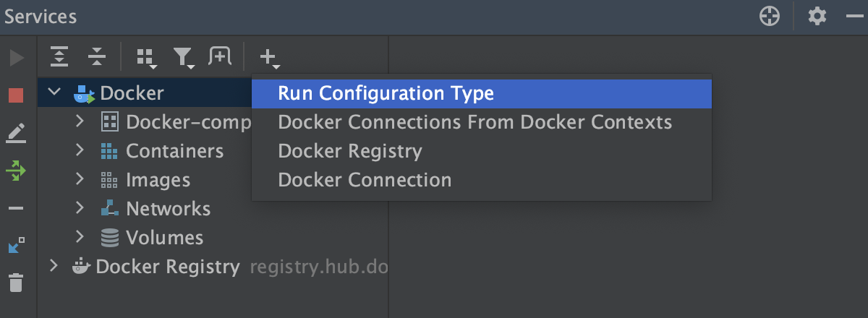Click the red Stop button icon
The height and width of the screenshot is (318, 868).
(x=16, y=95)
